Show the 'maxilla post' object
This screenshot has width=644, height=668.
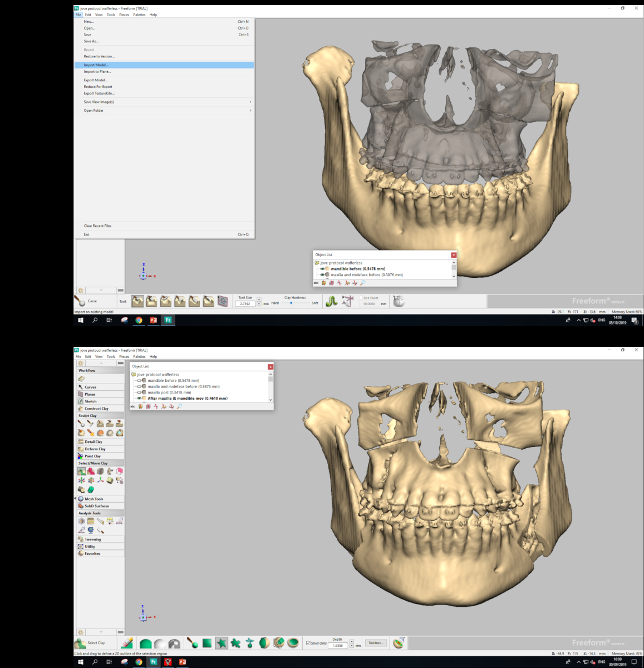(139, 392)
